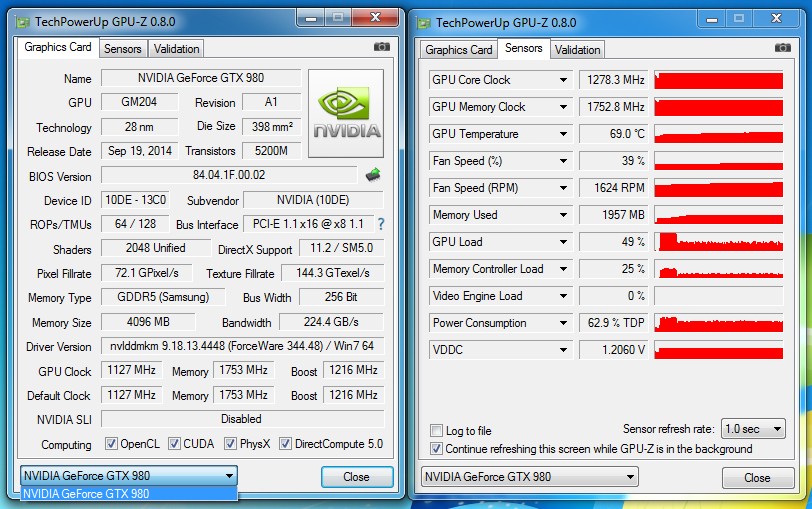
Task: Switch to Validation tab in left window
Action: pos(176,49)
